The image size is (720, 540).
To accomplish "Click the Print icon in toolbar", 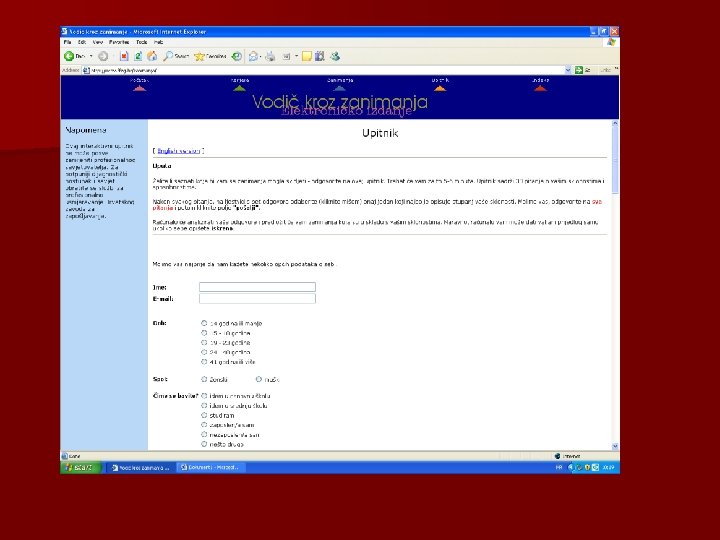I will click(x=270, y=56).
